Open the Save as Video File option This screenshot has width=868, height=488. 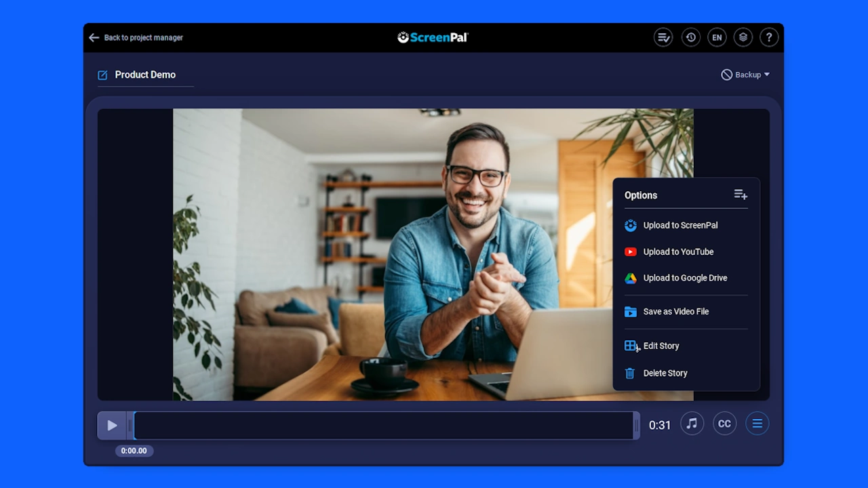675,311
